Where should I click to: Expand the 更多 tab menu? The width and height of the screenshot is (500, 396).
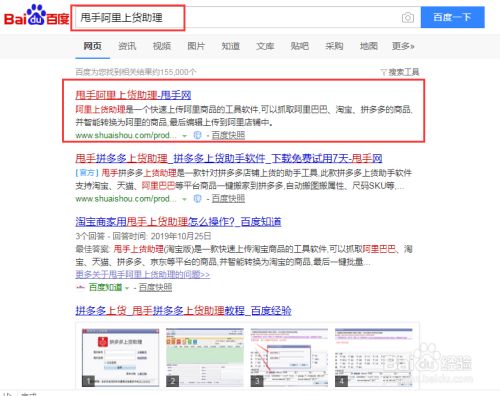[x=403, y=46]
